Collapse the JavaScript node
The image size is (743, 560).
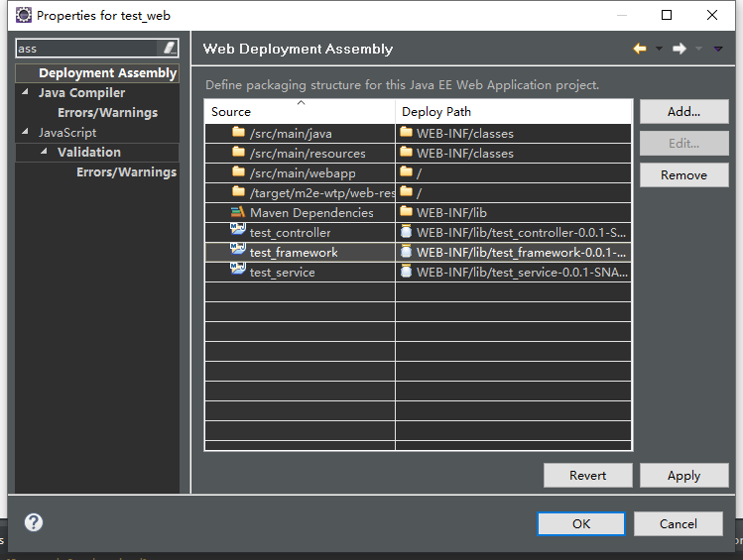pyautogui.click(x=25, y=131)
